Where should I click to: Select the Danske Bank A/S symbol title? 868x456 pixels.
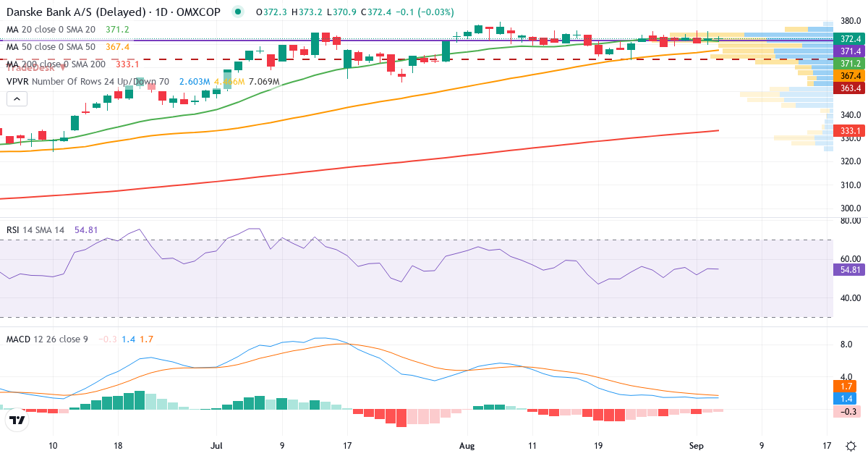coord(114,12)
